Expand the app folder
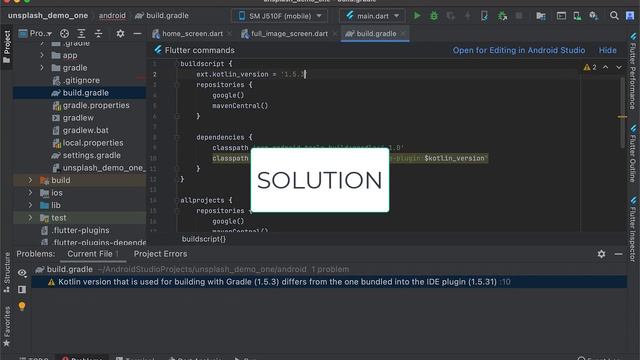The height and width of the screenshot is (360, 640). click(42, 55)
